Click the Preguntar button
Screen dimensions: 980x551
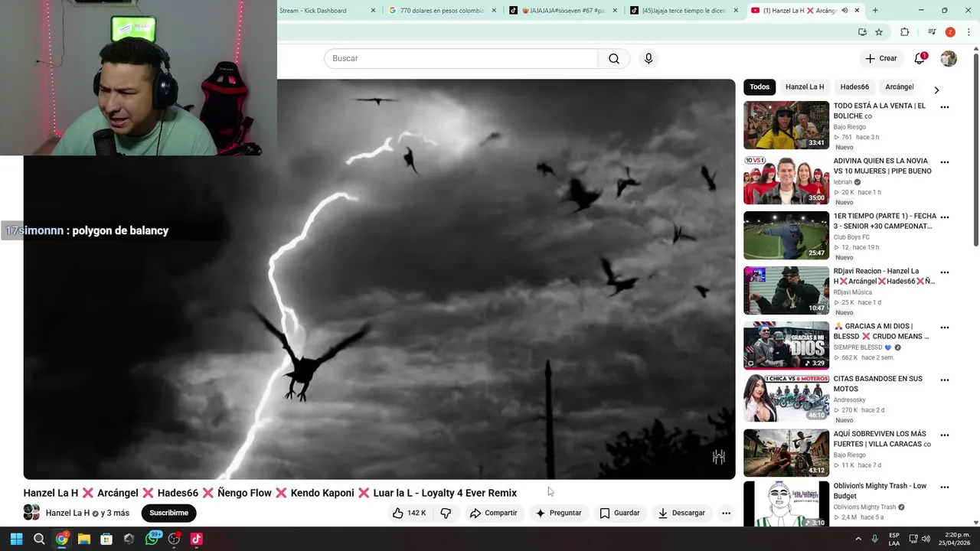pyautogui.click(x=559, y=513)
